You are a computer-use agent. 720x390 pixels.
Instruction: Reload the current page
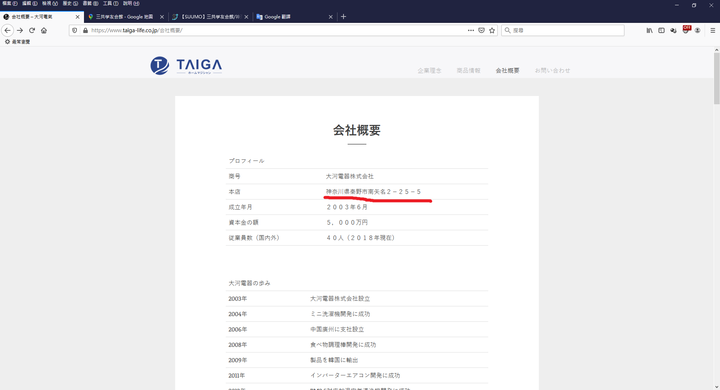click(x=32, y=30)
